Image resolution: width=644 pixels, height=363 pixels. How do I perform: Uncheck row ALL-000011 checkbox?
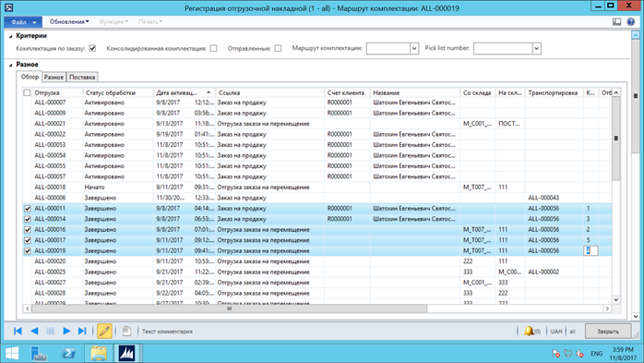click(x=28, y=209)
